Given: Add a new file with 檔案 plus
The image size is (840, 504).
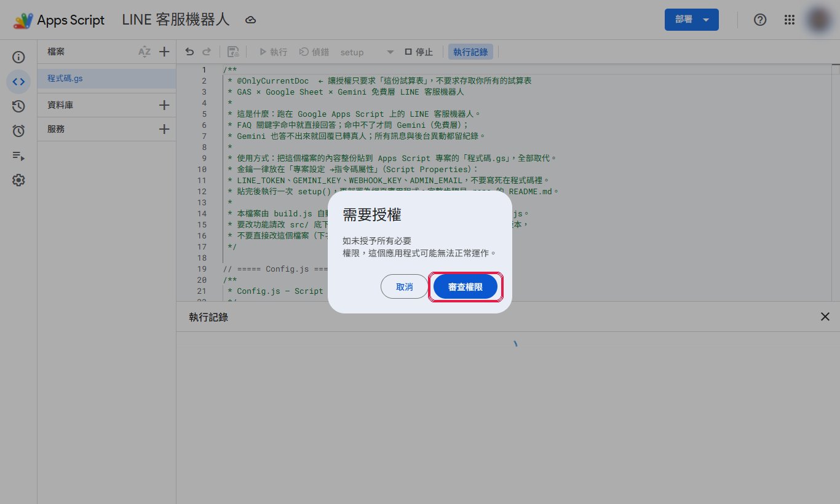Looking at the screenshot, I should click(164, 52).
